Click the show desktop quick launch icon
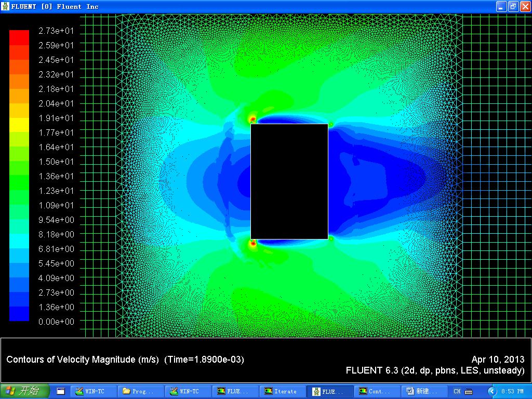Viewport: 532px width, 399px height. point(60,391)
